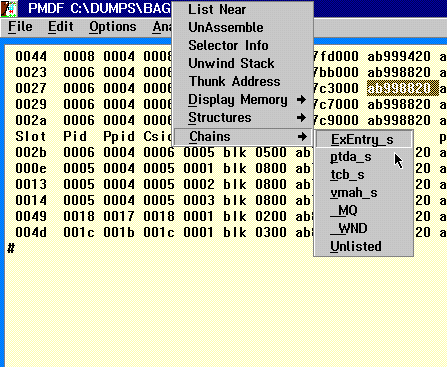Open the File menu
This screenshot has height=367, width=447.
(20, 27)
